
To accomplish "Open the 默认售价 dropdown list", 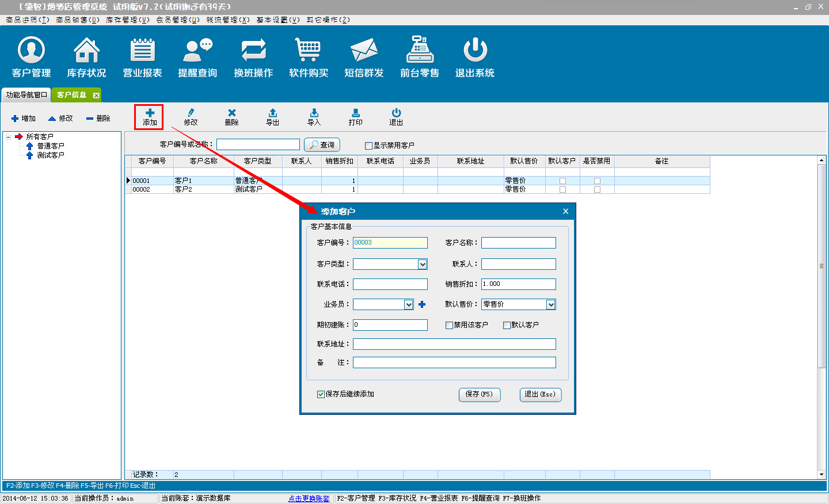I will pyautogui.click(x=550, y=304).
